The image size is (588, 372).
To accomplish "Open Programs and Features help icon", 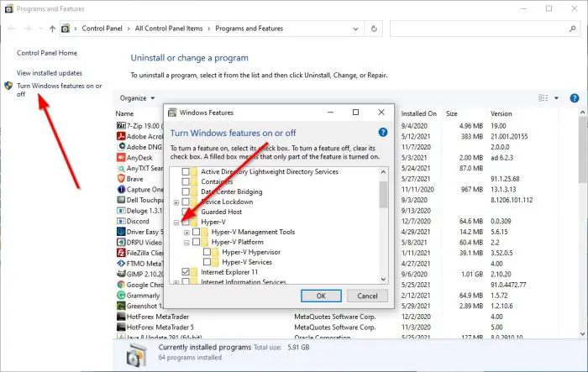I will (x=574, y=98).
